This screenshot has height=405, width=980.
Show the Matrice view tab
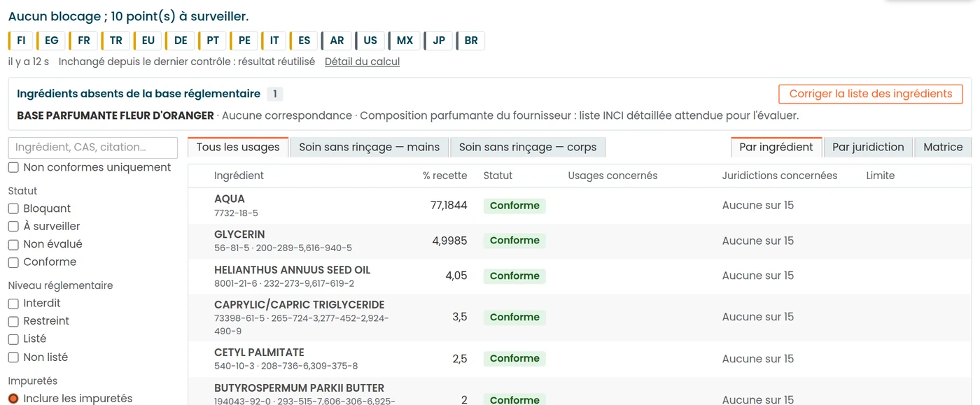tap(943, 147)
